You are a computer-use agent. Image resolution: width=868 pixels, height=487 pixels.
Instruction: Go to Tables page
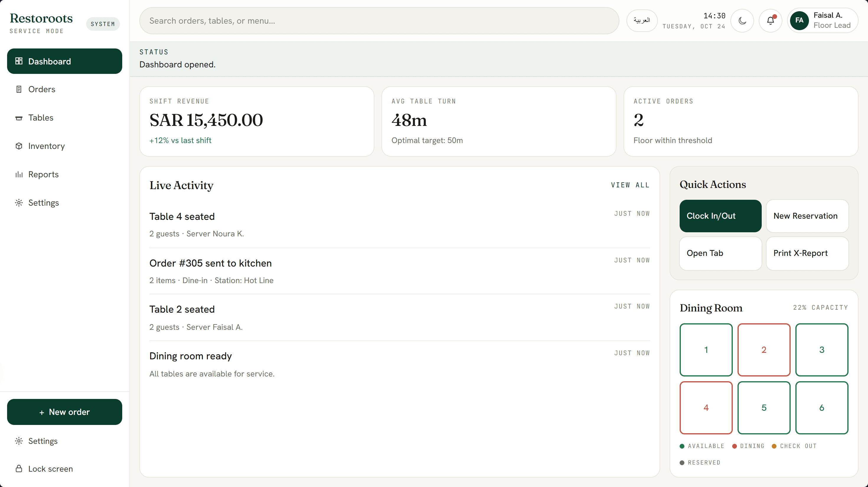pyautogui.click(x=65, y=118)
